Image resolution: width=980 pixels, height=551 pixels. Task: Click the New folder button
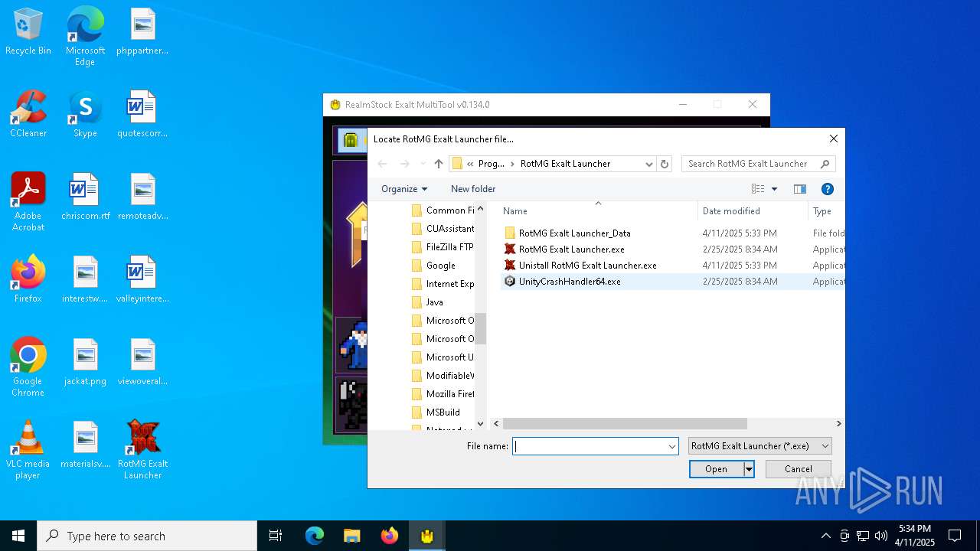click(x=473, y=189)
